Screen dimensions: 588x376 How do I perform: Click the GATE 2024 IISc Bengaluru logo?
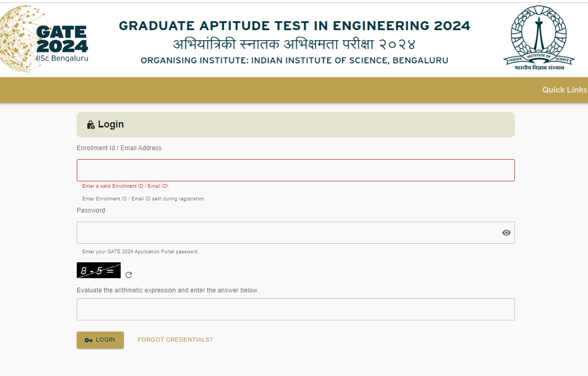tap(44, 39)
